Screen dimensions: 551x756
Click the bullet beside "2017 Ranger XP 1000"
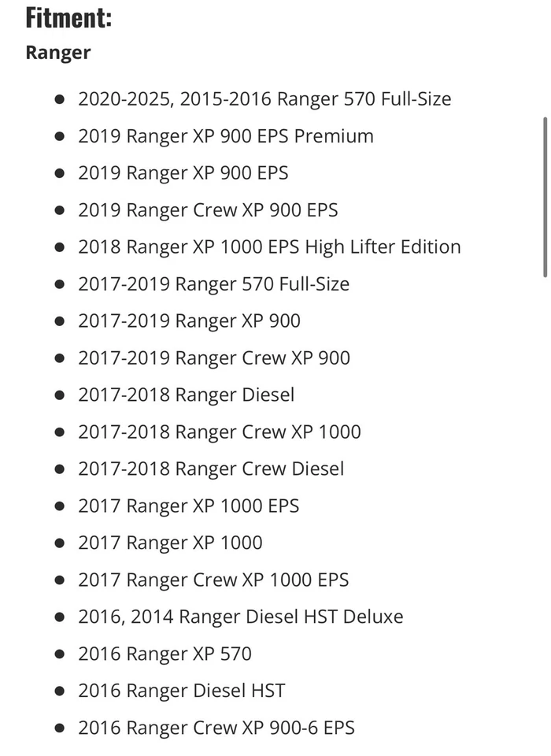coord(60,543)
